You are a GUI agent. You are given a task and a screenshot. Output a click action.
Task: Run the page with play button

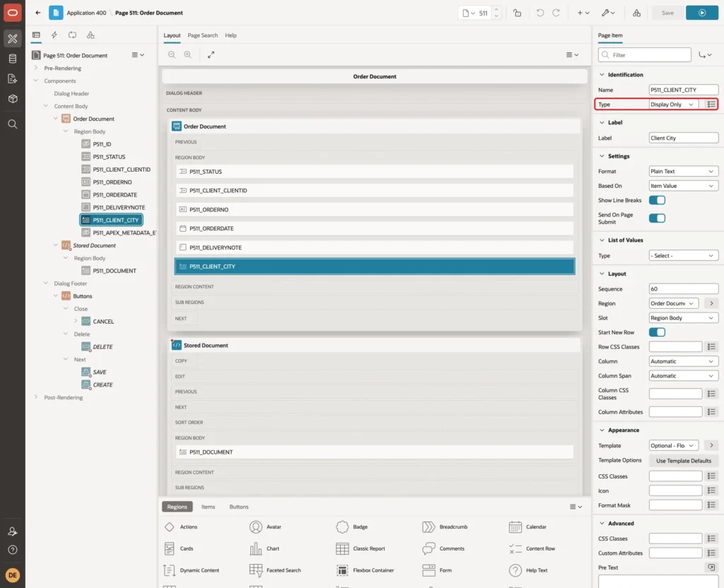tap(702, 13)
